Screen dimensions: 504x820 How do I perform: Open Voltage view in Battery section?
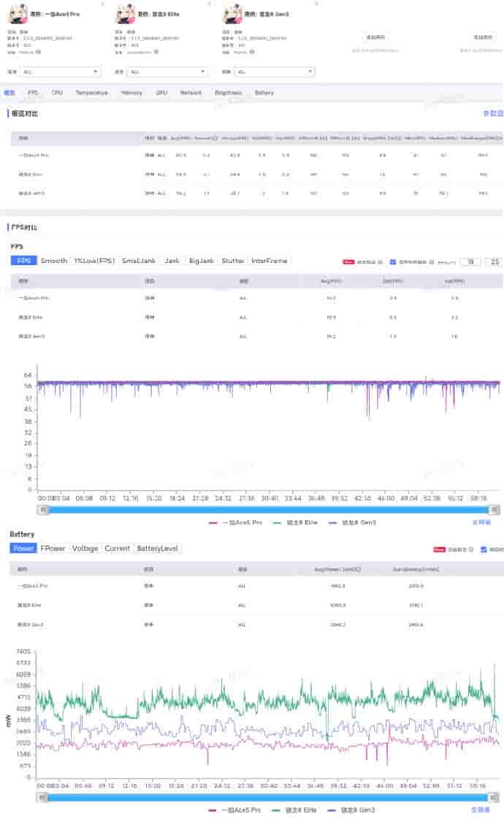[x=85, y=548]
